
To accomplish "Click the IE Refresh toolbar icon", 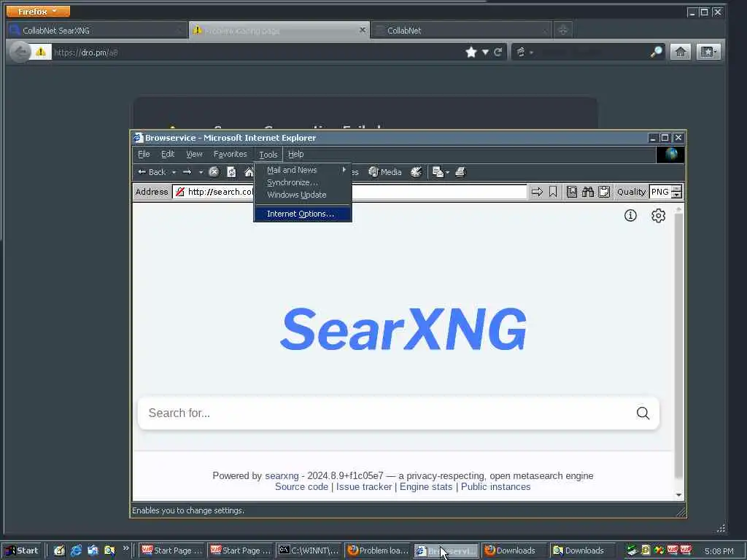I will (x=231, y=172).
